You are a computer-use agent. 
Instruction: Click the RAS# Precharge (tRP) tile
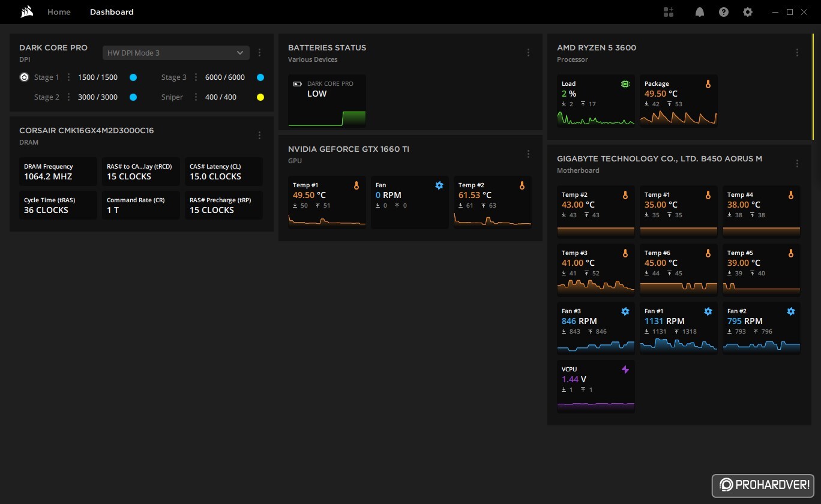coord(223,205)
